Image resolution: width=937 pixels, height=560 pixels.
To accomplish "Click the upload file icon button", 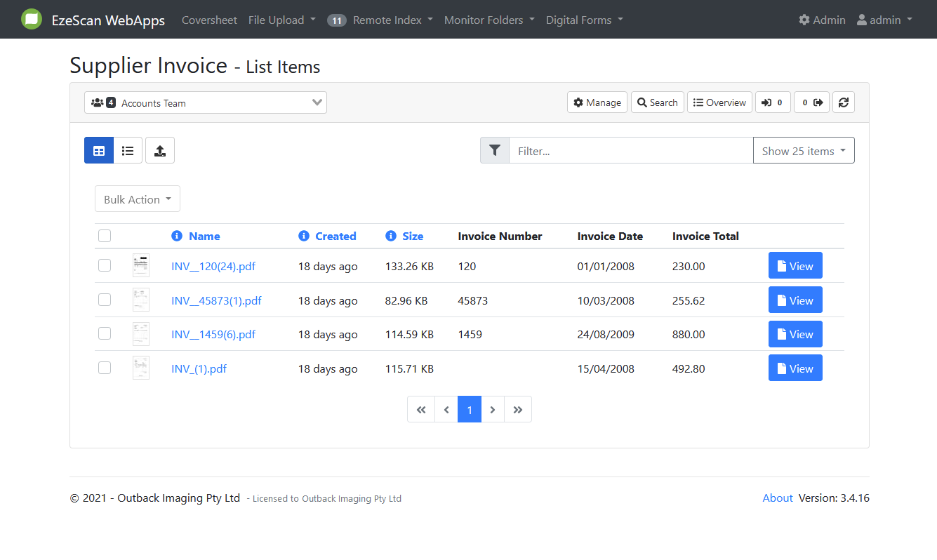I will tap(160, 151).
